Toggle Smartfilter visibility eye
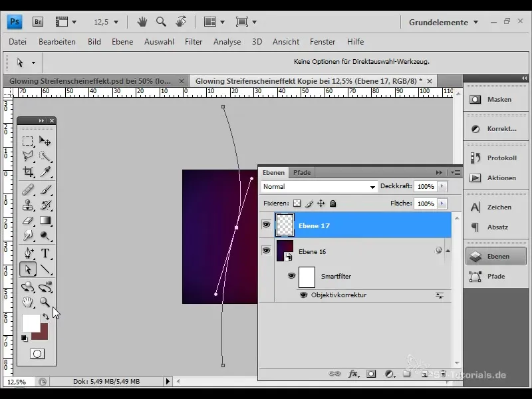 pyautogui.click(x=291, y=275)
